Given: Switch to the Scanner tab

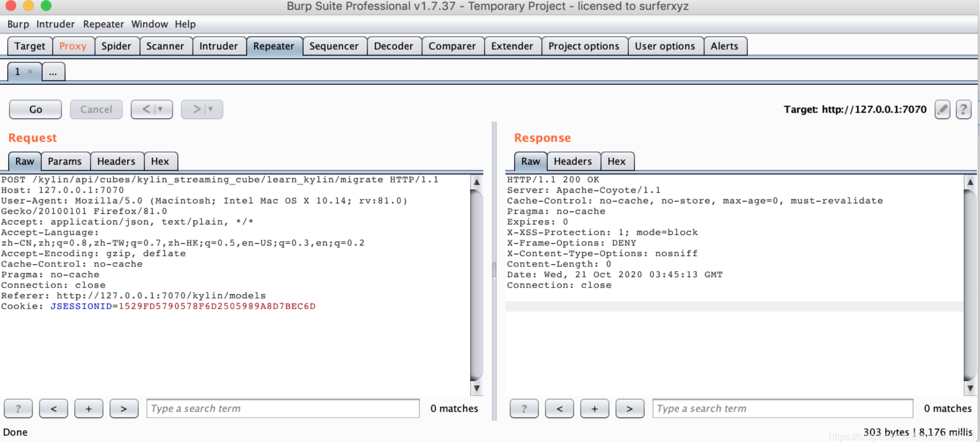Looking at the screenshot, I should [165, 46].
